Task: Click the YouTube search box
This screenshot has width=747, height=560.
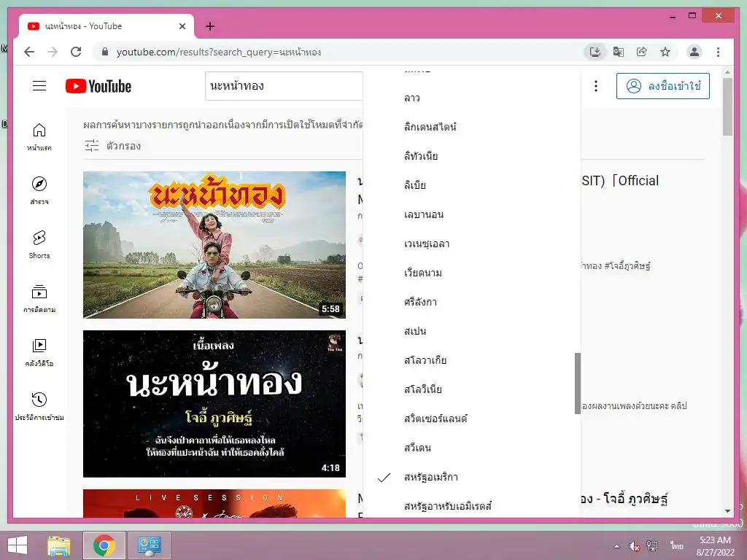Action: 284,86
